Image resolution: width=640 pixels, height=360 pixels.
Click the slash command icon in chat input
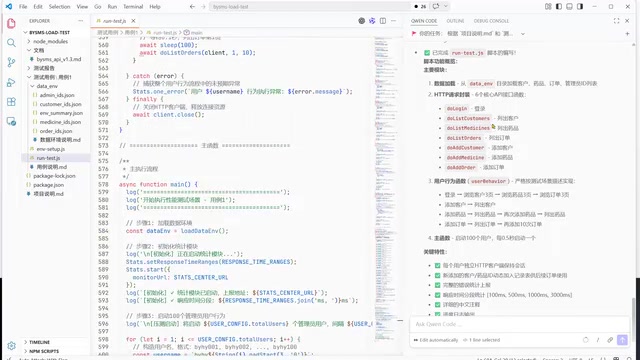[x=598, y=340]
